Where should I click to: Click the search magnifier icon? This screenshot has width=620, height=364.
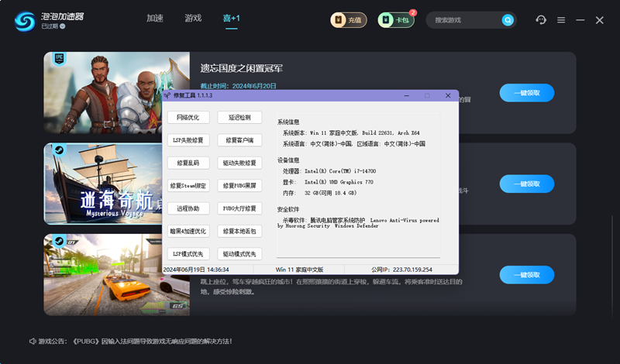[508, 20]
